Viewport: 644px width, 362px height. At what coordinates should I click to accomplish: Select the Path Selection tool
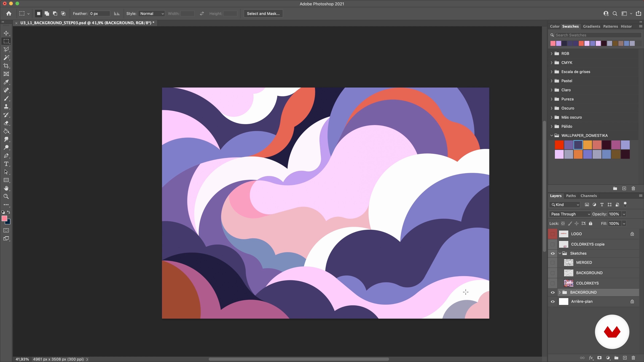point(6,172)
